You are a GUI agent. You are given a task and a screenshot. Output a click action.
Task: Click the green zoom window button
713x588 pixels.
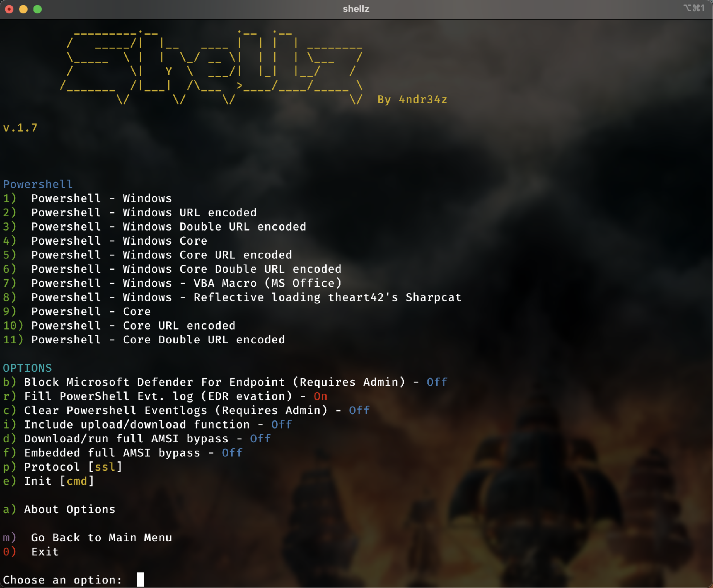coord(37,9)
